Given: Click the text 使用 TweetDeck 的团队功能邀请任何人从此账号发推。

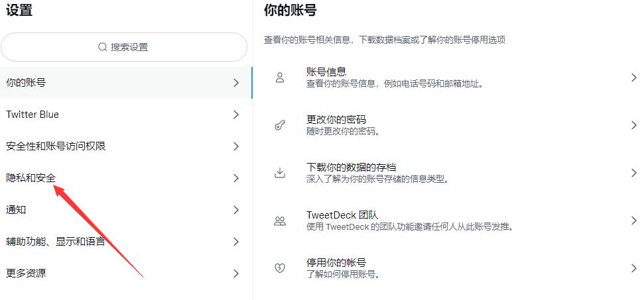Looking at the screenshot, I should coord(411,226).
